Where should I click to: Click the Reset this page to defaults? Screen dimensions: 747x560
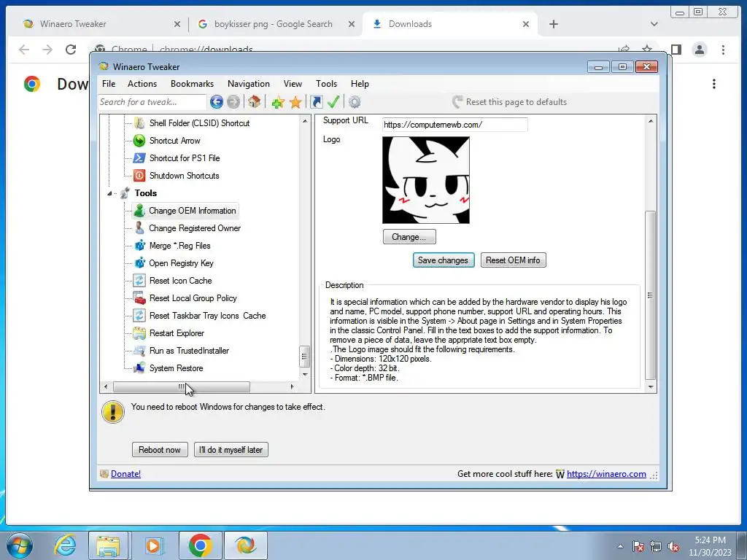pos(509,102)
